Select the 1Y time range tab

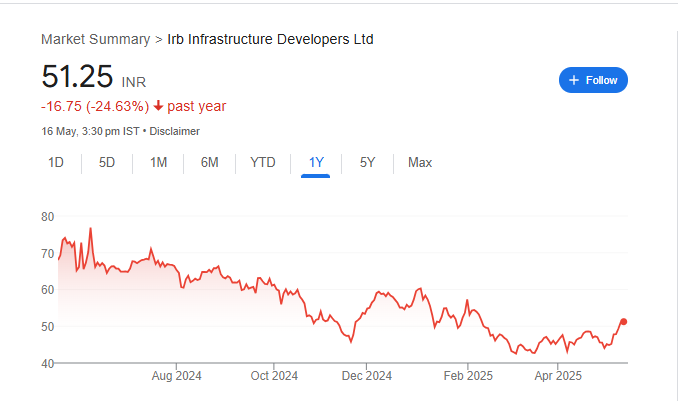(316, 163)
